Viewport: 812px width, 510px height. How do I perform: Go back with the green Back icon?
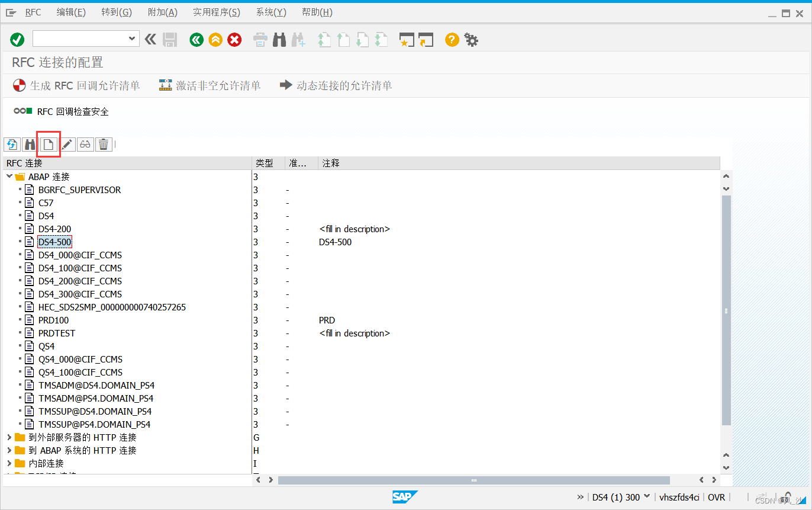coord(196,40)
